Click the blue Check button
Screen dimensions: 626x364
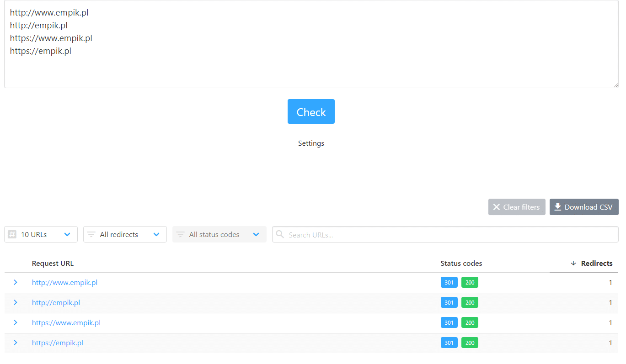[311, 111]
